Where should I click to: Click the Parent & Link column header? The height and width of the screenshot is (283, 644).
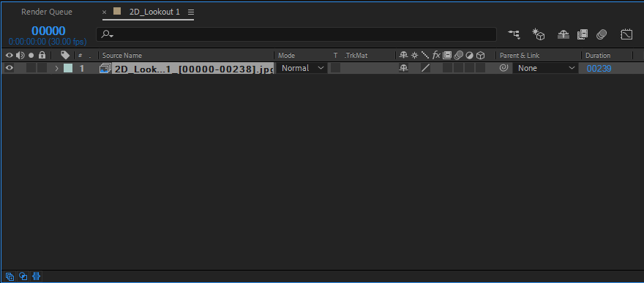pyautogui.click(x=520, y=56)
